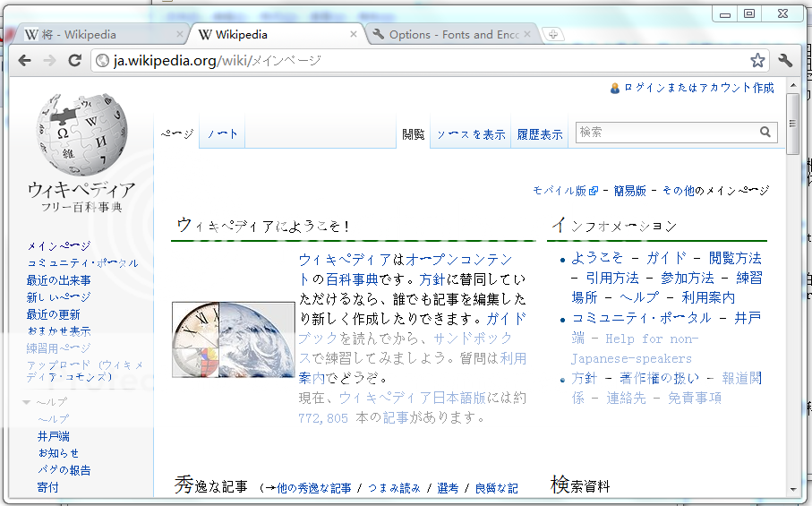
Task: Open the ようこそ information link
Action: click(597, 258)
